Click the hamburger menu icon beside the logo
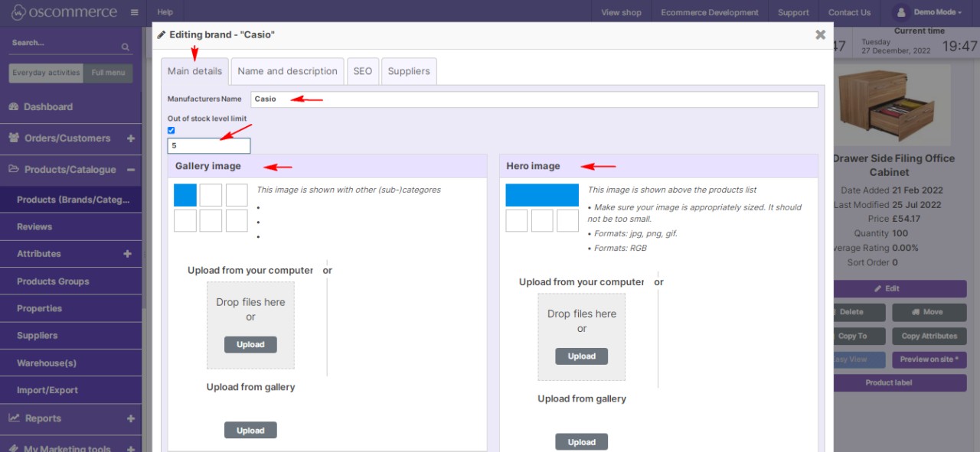 135,12
